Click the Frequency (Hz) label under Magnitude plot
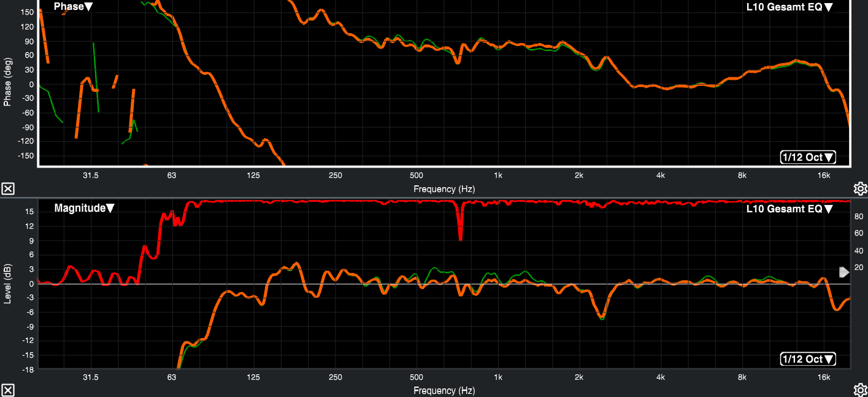This screenshot has width=868, height=397. (444, 390)
